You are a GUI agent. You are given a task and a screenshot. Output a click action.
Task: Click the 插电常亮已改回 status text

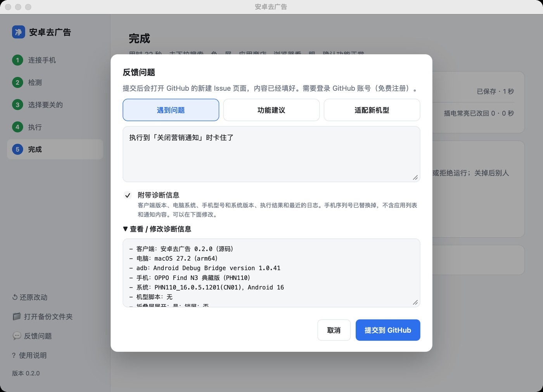point(479,113)
